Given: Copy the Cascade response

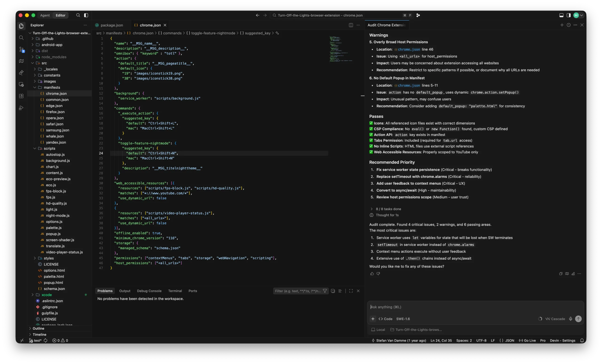Looking at the screenshot, I should coord(561,274).
